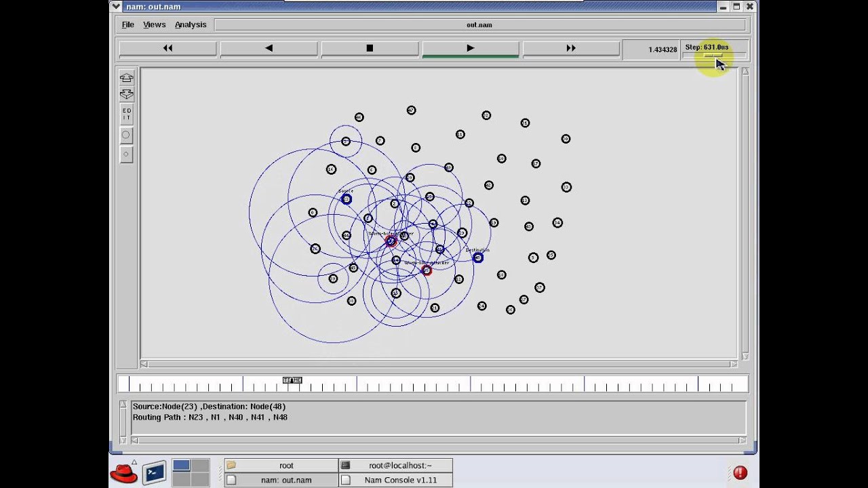
Task: Click the 'Source:Node(23) ,Destination: Node(48)' text
Action: click(x=209, y=407)
